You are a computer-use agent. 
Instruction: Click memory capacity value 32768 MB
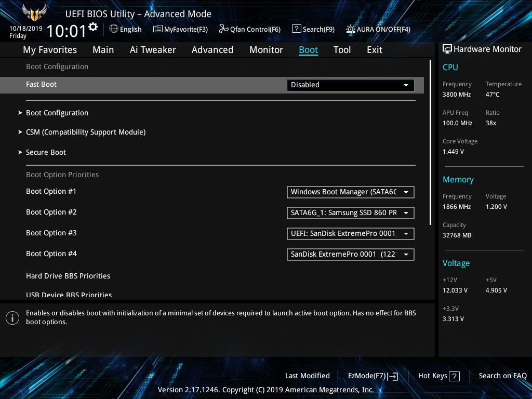[457, 235]
